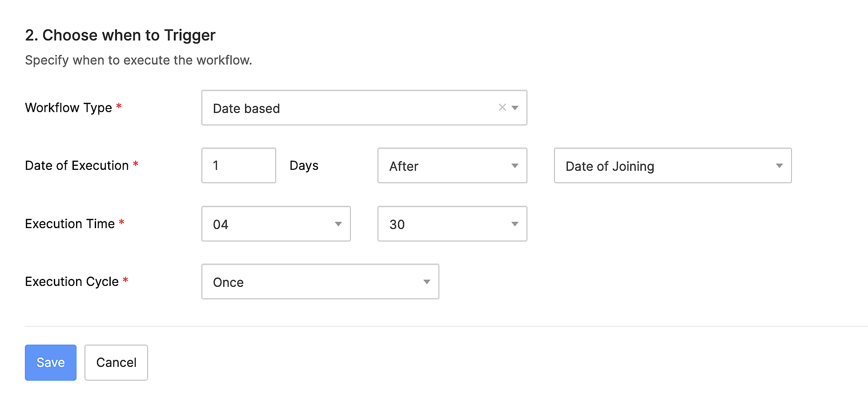Click the arrow on the Once selector
Image resolution: width=868 pixels, height=402 pixels.
(426, 281)
